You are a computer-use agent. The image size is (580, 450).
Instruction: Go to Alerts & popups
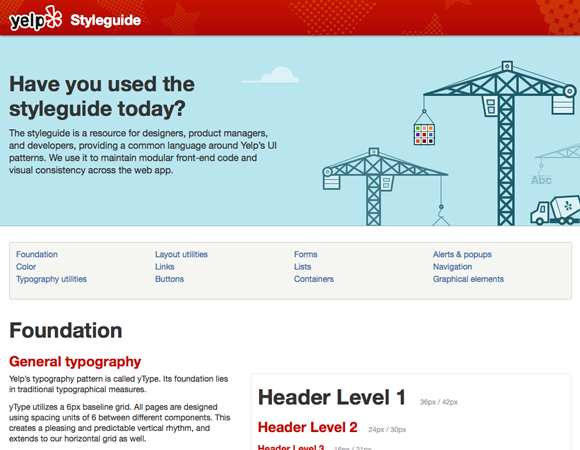[462, 254]
